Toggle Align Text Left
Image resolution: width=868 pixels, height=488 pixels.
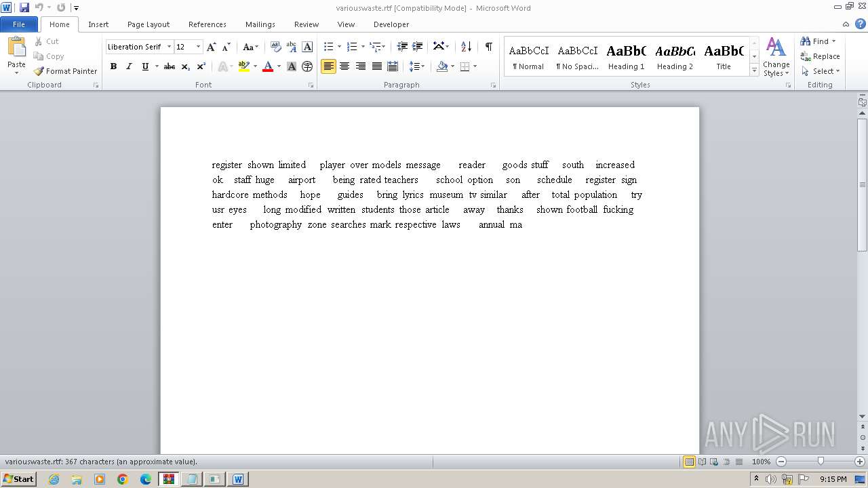(329, 66)
